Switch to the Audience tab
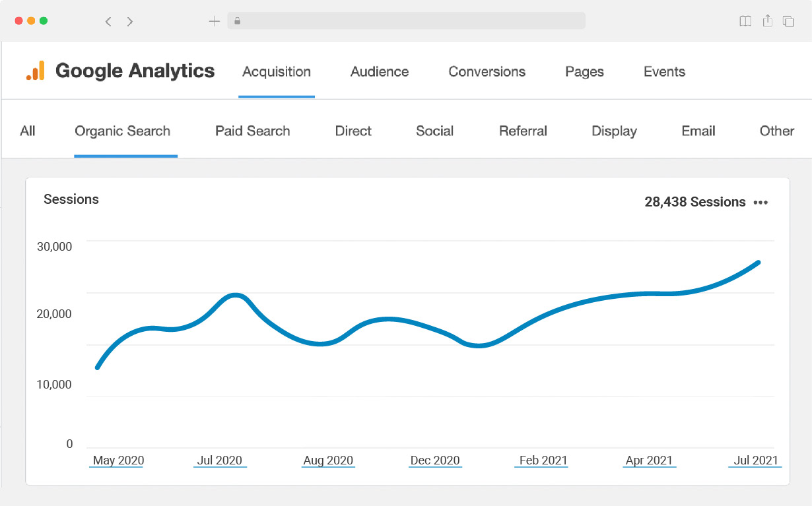This screenshot has width=812, height=506. tap(380, 72)
